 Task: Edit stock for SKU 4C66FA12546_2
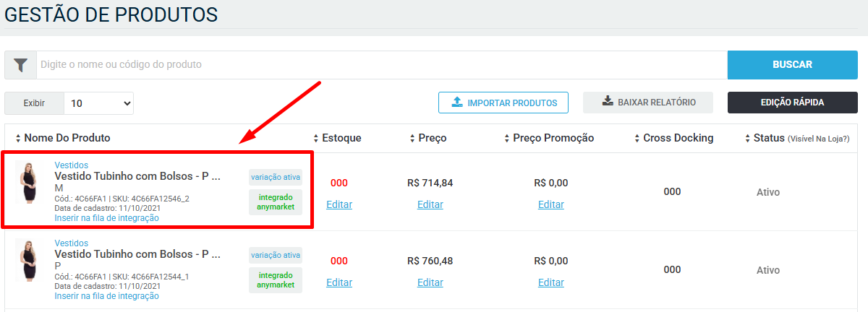coord(339,204)
